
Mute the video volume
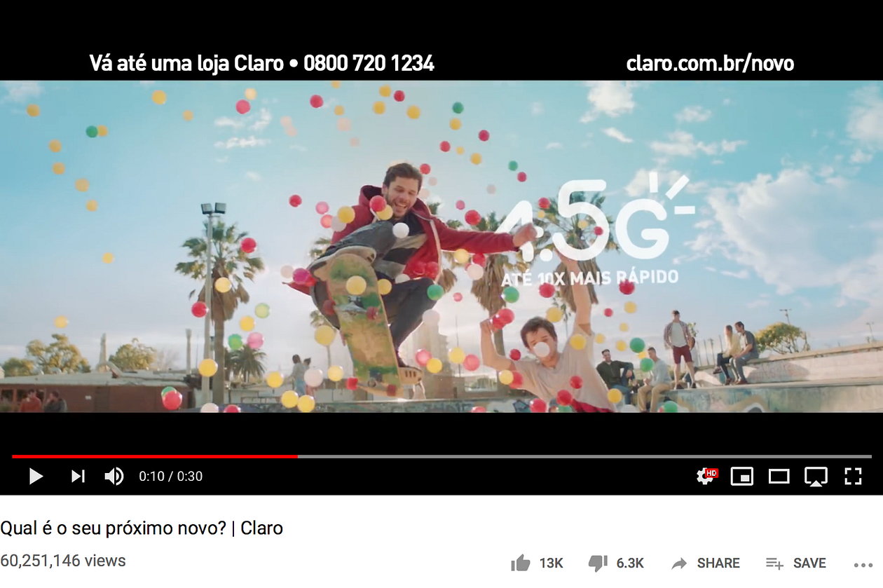(x=114, y=477)
